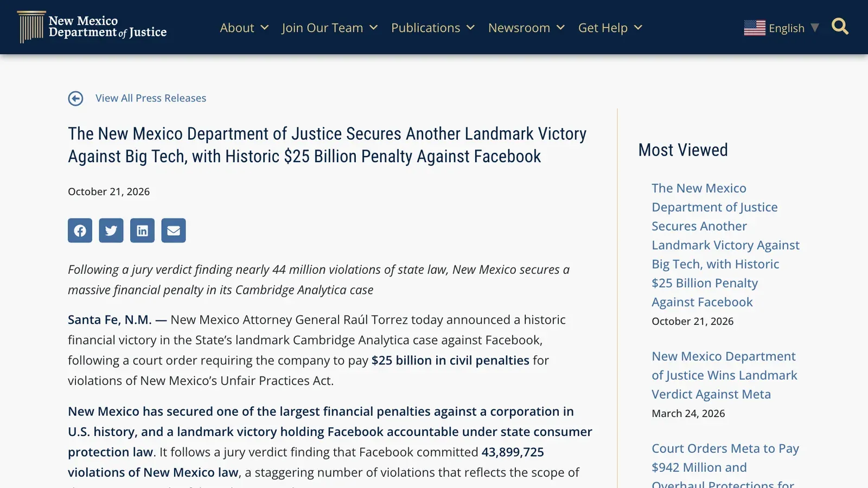868x488 pixels.
Task: Expand the Publications chevron
Action: point(471,28)
